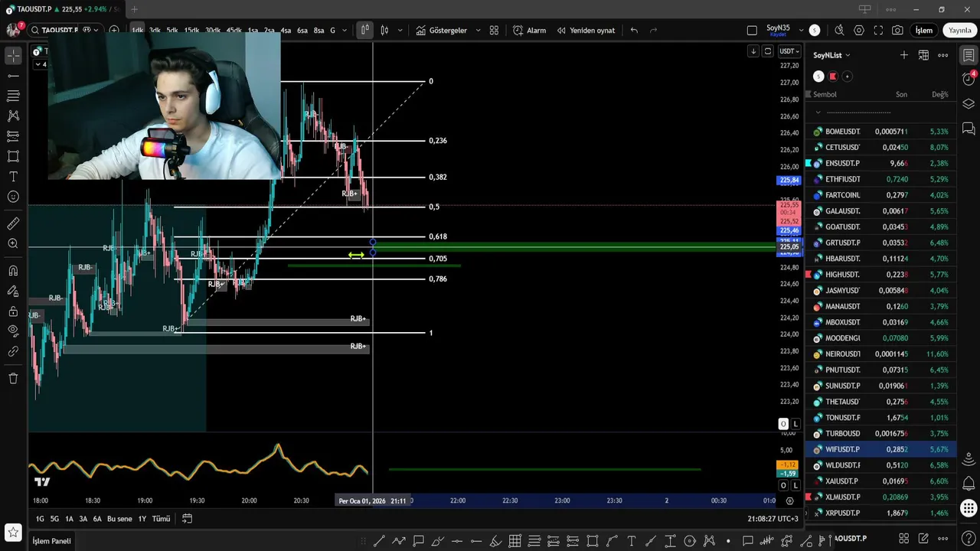Toggle the red flag on XLMUSDT.P
The height and width of the screenshot is (551, 980).
pos(808,497)
